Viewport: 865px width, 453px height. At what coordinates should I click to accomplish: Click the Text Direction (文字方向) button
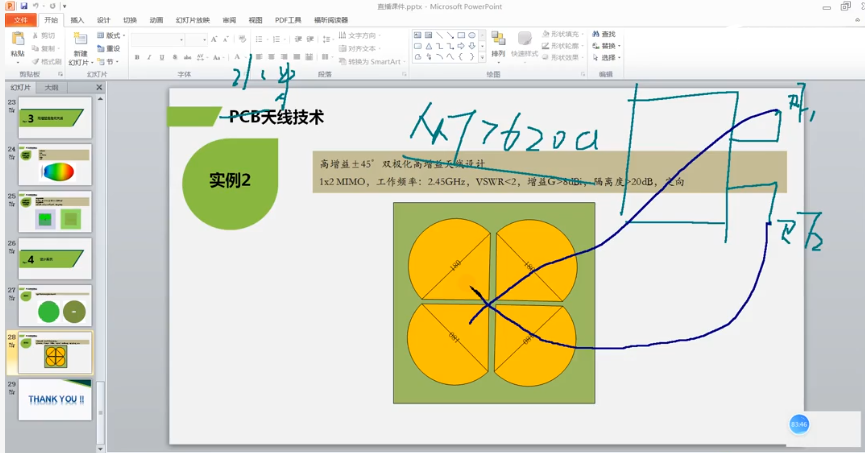pos(359,35)
